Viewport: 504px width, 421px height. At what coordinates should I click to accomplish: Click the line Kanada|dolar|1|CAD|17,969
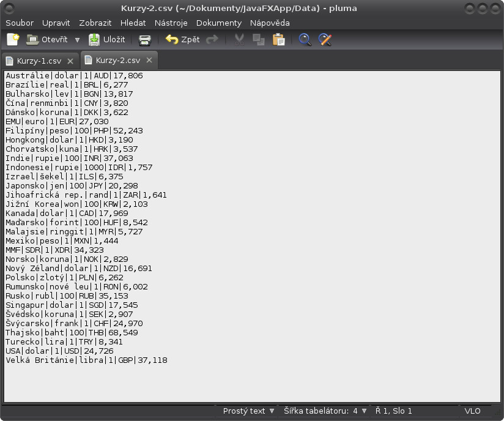(67, 213)
